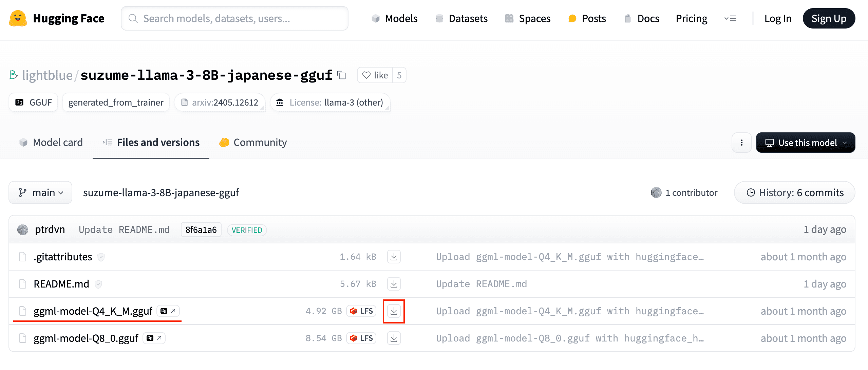The width and height of the screenshot is (868, 370).
Task: Switch to the Model card tab
Action: (x=51, y=143)
